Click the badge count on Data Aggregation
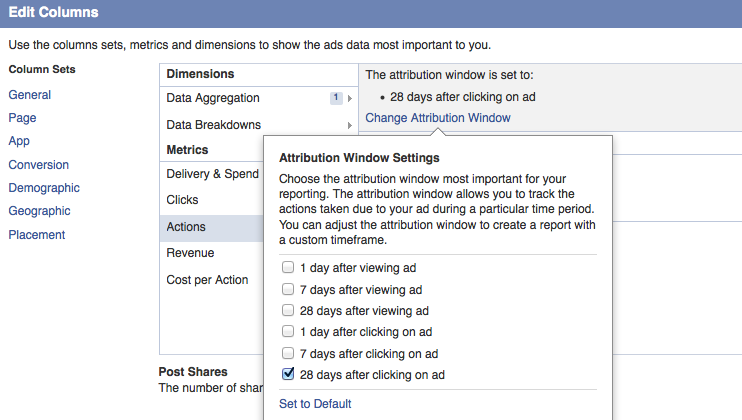This screenshot has height=420, width=742. [336, 98]
